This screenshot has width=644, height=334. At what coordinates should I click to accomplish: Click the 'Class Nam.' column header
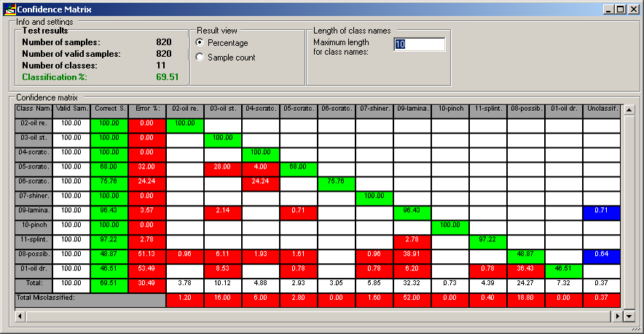[34, 111]
